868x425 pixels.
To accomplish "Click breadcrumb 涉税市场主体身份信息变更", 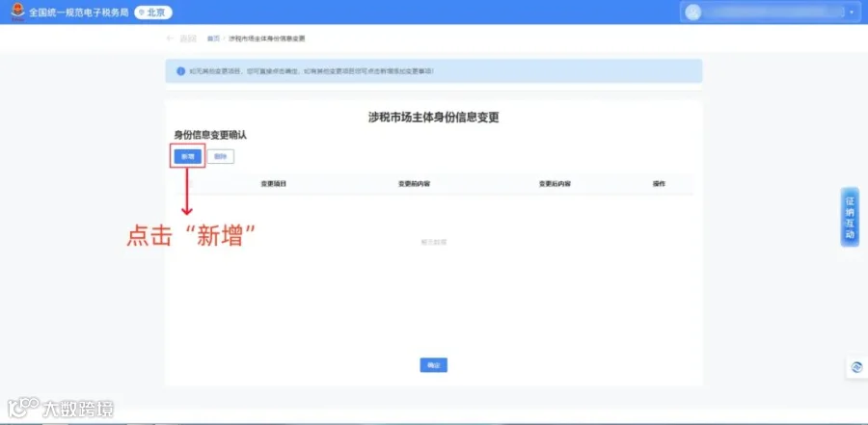I will tap(267, 39).
